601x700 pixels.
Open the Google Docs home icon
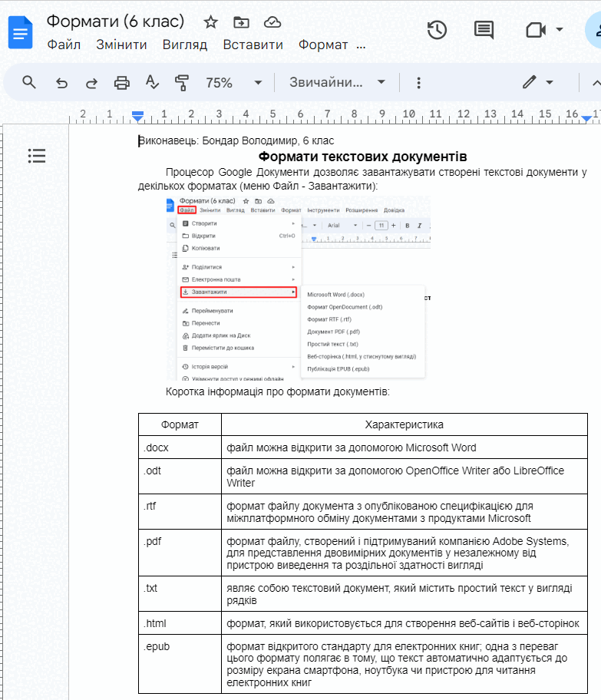click(x=20, y=32)
